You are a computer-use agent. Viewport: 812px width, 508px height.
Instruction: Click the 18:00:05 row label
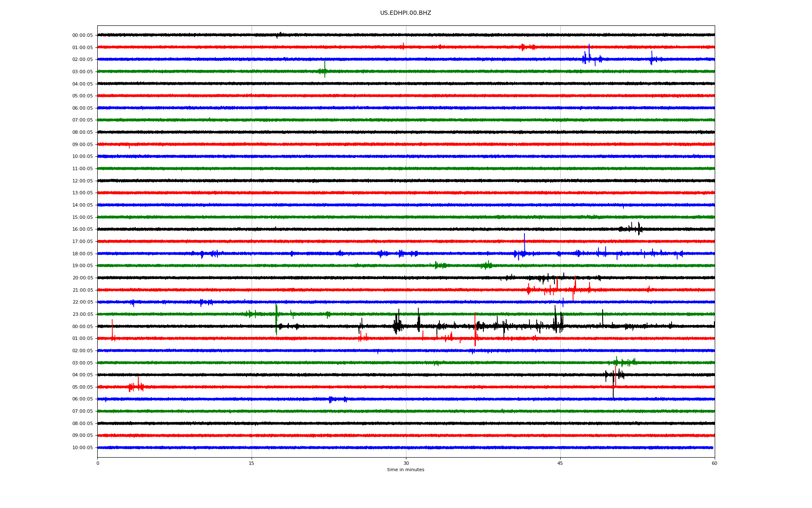pyautogui.click(x=82, y=254)
